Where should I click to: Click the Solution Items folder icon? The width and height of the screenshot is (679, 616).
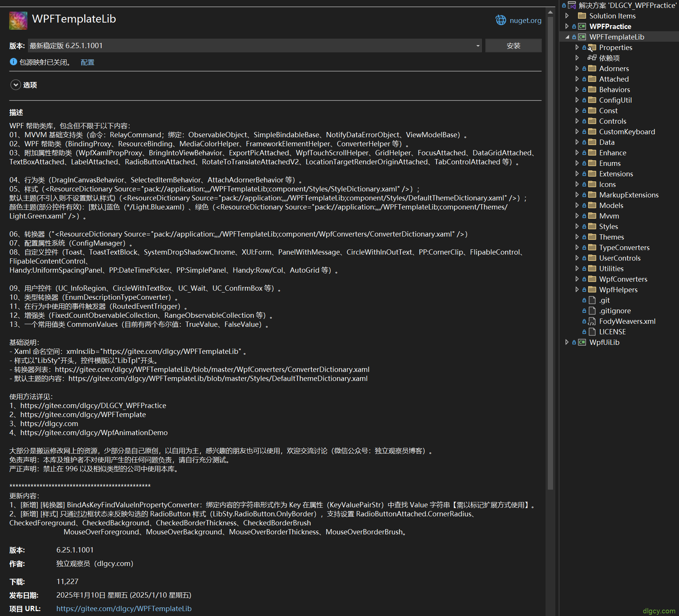tap(582, 16)
